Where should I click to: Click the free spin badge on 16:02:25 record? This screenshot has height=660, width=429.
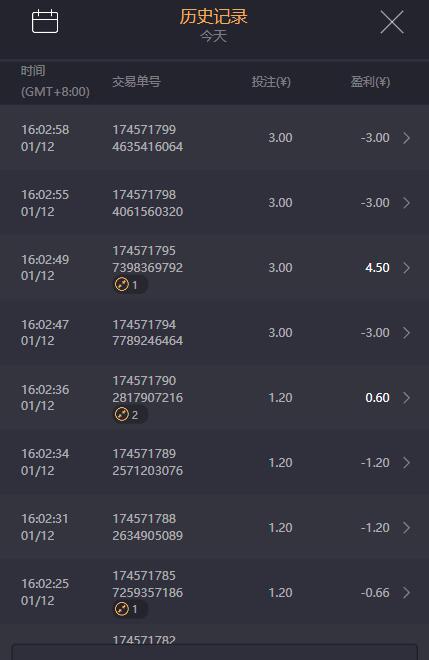[x=130, y=609]
